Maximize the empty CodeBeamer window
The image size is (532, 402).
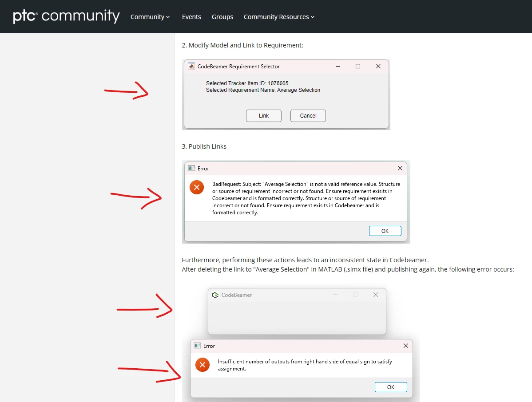click(x=355, y=295)
